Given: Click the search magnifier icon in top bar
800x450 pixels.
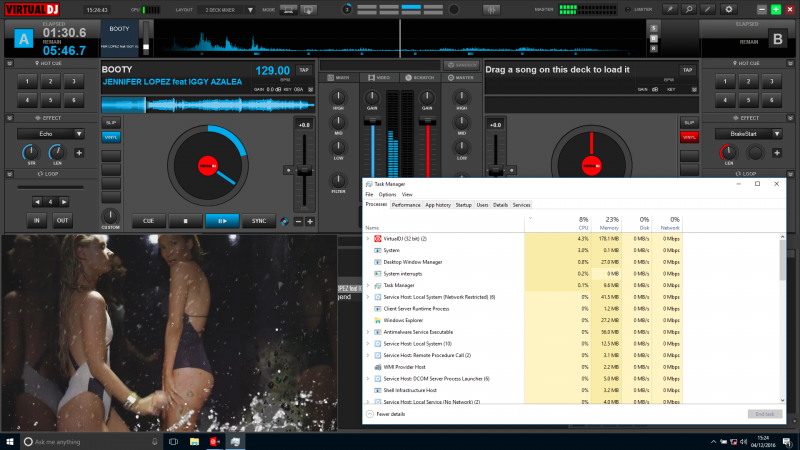Looking at the screenshot, I should click(x=689, y=9).
